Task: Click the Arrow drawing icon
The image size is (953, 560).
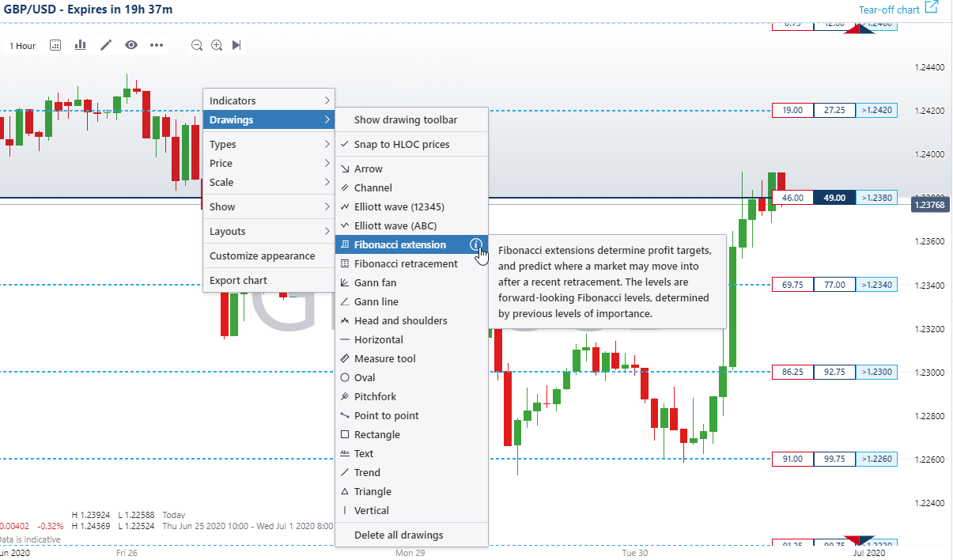Action: click(x=344, y=168)
